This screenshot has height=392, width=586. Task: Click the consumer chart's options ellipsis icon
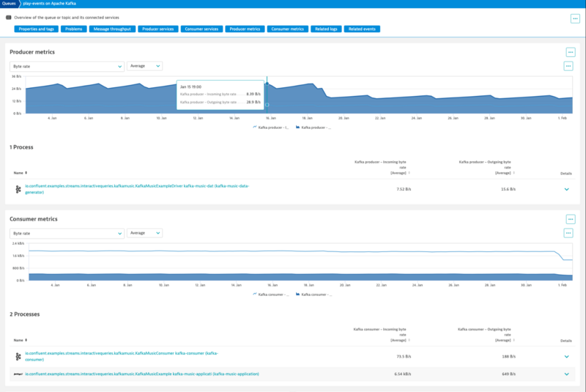pos(568,233)
